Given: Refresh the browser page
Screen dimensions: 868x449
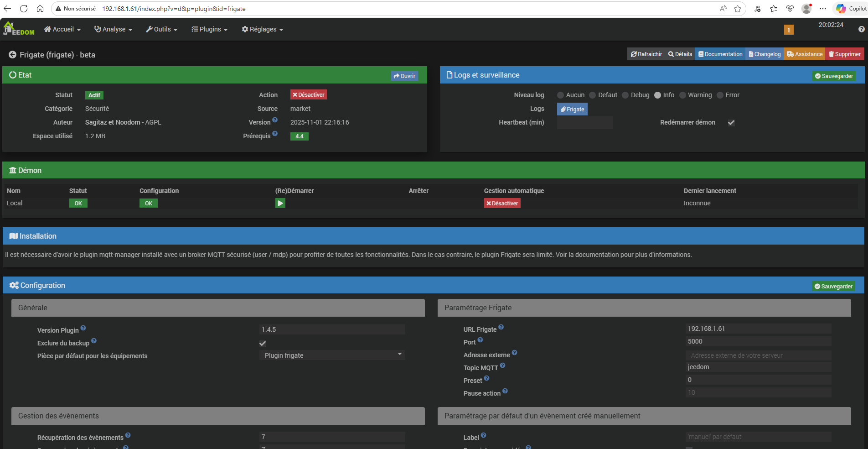Looking at the screenshot, I should tap(24, 9).
